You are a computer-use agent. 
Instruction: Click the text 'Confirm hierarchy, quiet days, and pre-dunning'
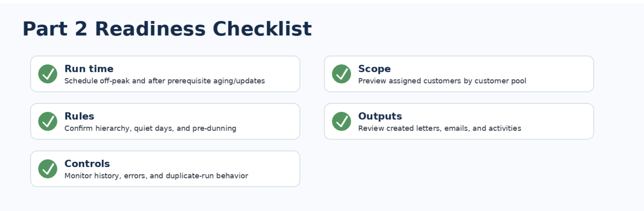pyautogui.click(x=150, y=128)
